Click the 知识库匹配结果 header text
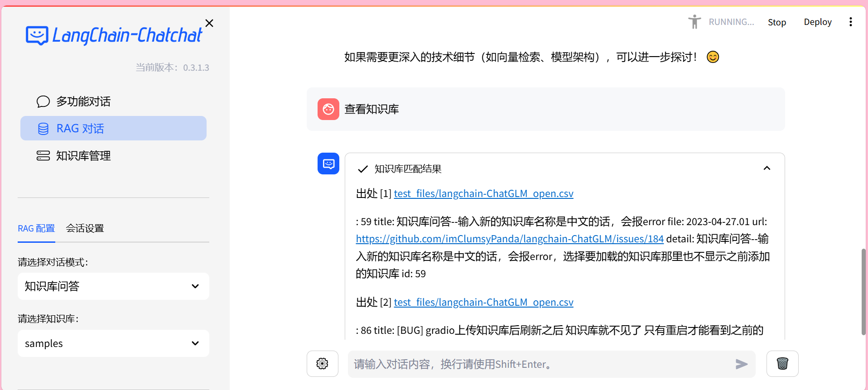Image resolution: width=868 pixels, height=390 pixels. (408, 169)
